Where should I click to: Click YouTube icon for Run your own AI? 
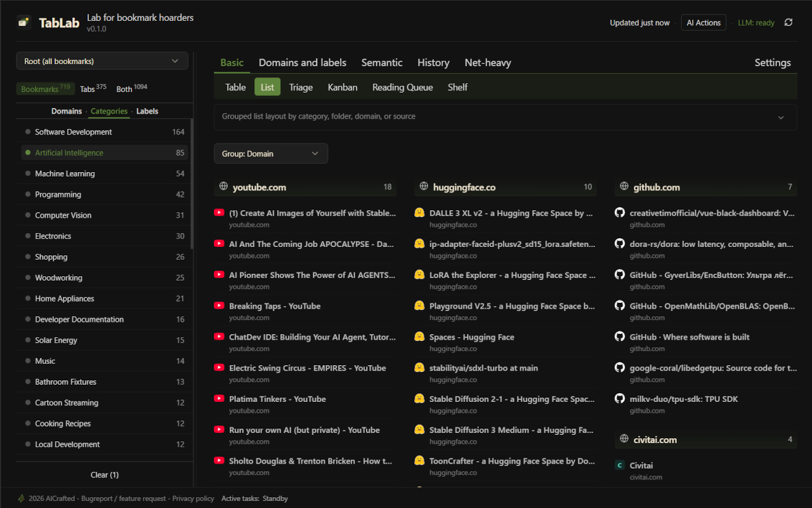219,430
